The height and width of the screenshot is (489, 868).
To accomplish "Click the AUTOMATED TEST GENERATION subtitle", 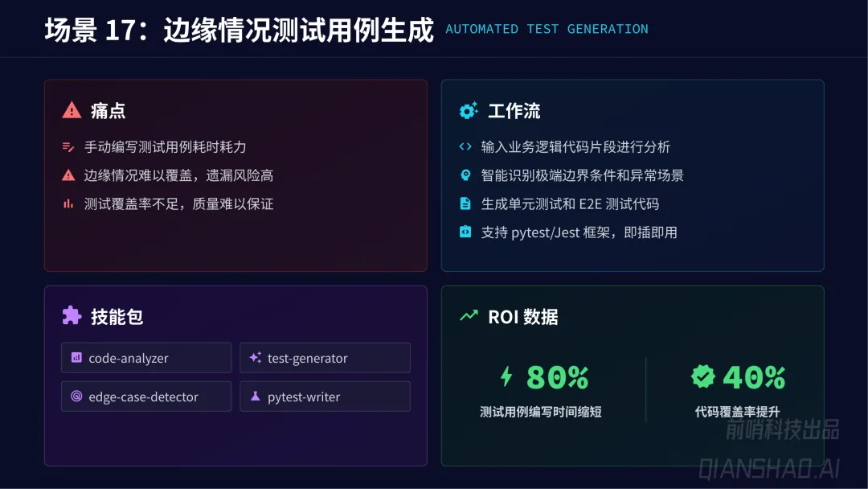I will 547,30.
